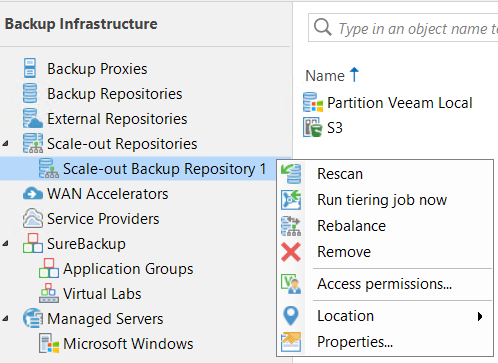Select the Managed Servers node label
The width and height of the screenshot is (498, 363).
(105, 319)
